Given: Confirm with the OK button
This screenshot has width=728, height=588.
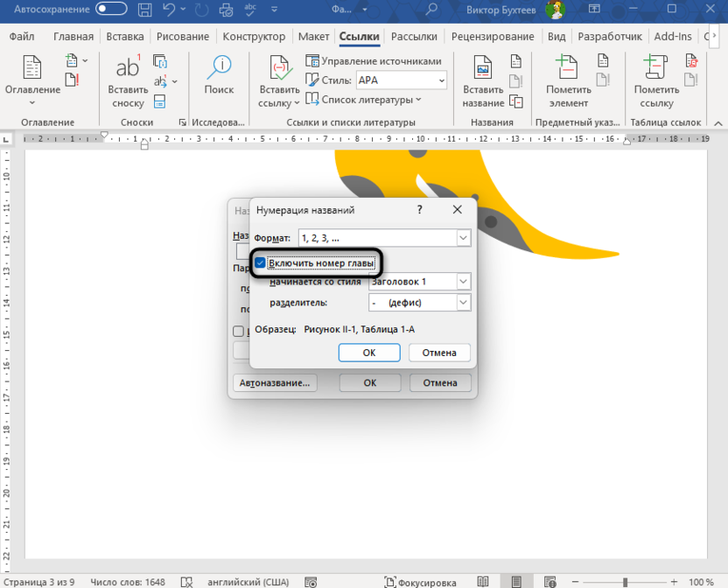Looking at the screenshot, I should pyautogui.click(x=368, y=353).
